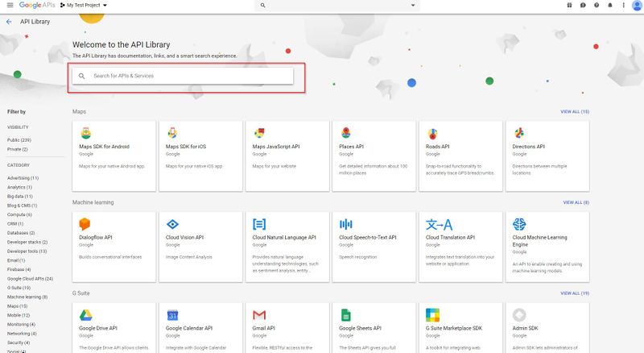Click View All for Maps section

[x=575, y=111]
